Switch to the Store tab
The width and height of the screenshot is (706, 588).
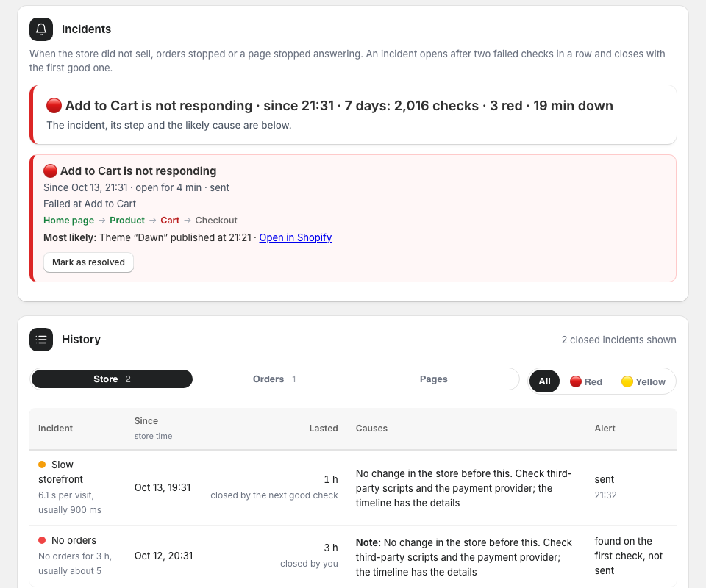click(112, 379)
